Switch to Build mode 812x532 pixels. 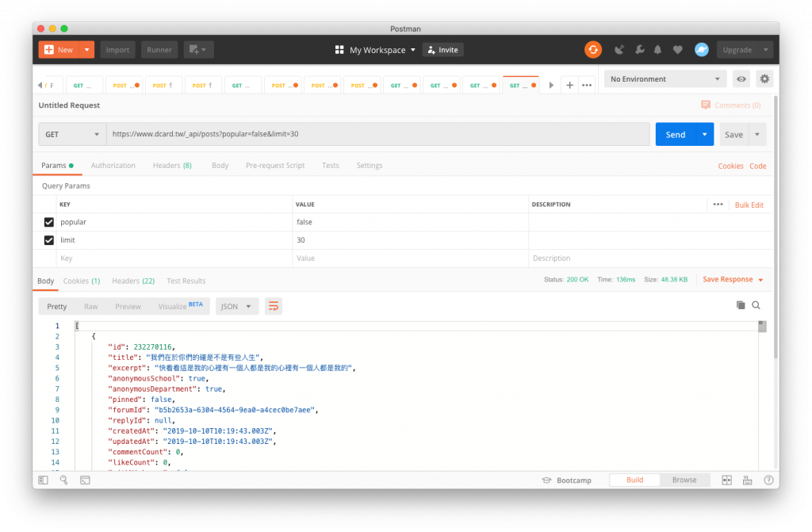coord(635,480)
